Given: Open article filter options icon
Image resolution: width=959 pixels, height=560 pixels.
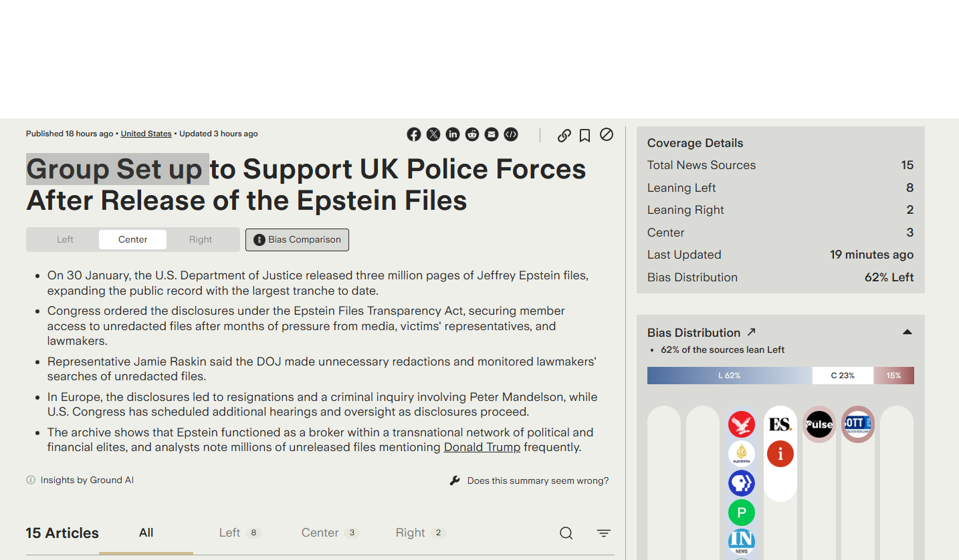Looking at the screenshot, I should click(x=604, y=533).
